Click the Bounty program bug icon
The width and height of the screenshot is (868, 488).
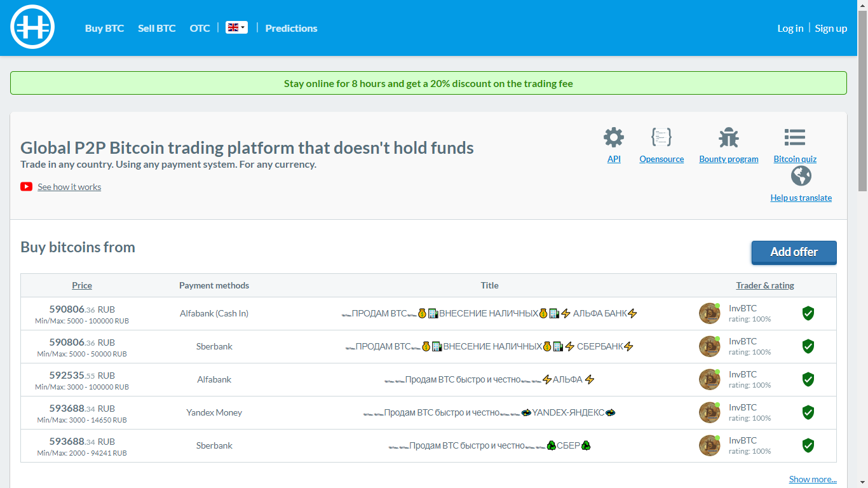(729, 137)
